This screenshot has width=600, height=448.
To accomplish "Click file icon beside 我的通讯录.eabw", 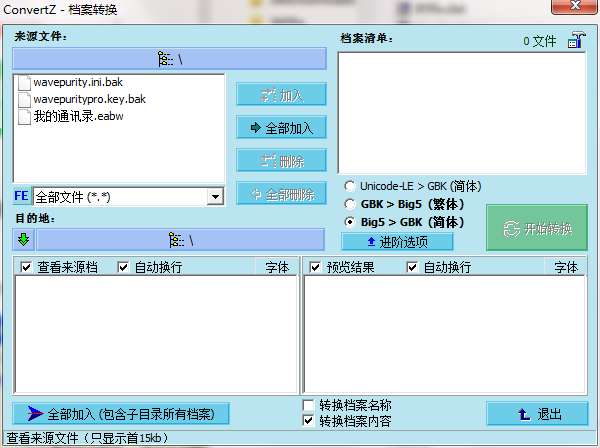I will 24,117.
